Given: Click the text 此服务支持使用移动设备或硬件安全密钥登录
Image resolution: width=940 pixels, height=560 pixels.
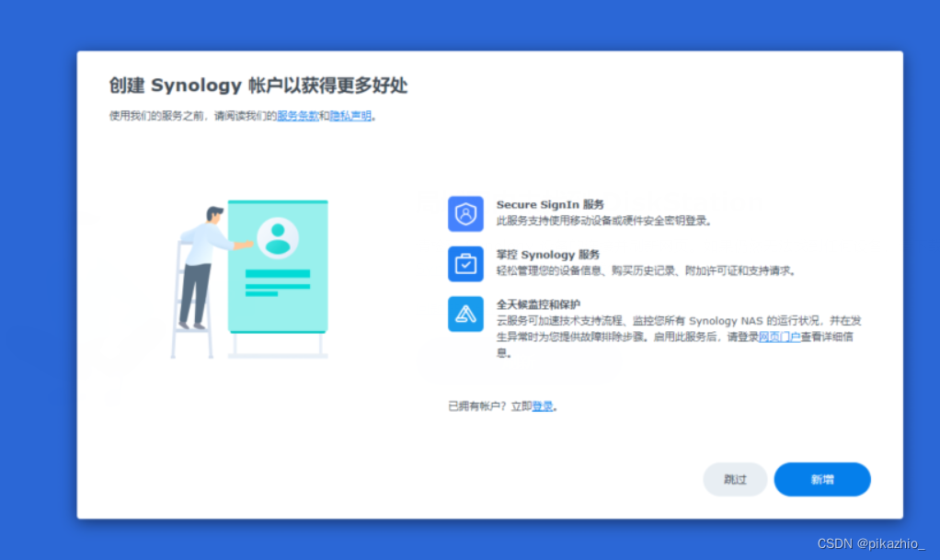Looking at the screenshot, I should [x=603, y=221].
